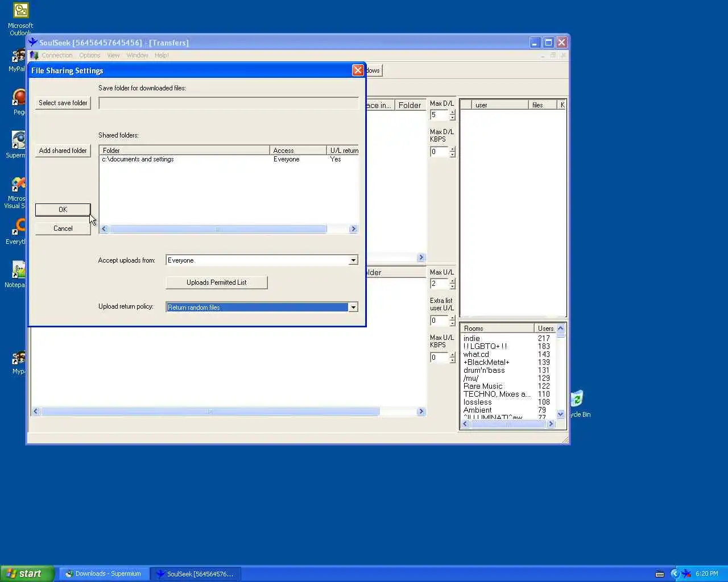Click the Folder column header in downloads pane

point(410,105)
